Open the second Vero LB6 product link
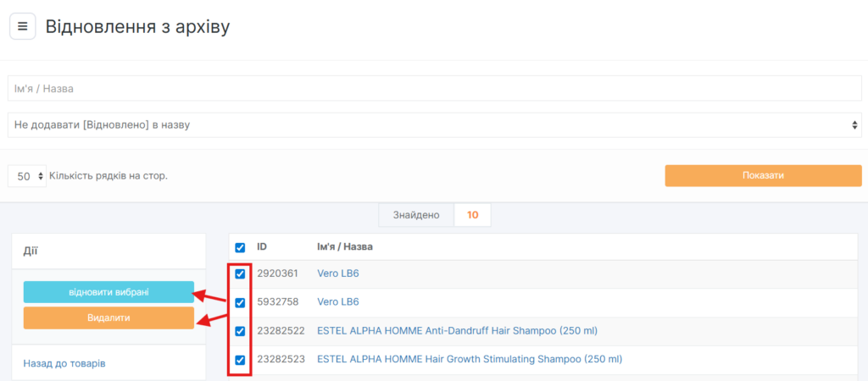Screen dimensions: 868x381 pos(338,301)
